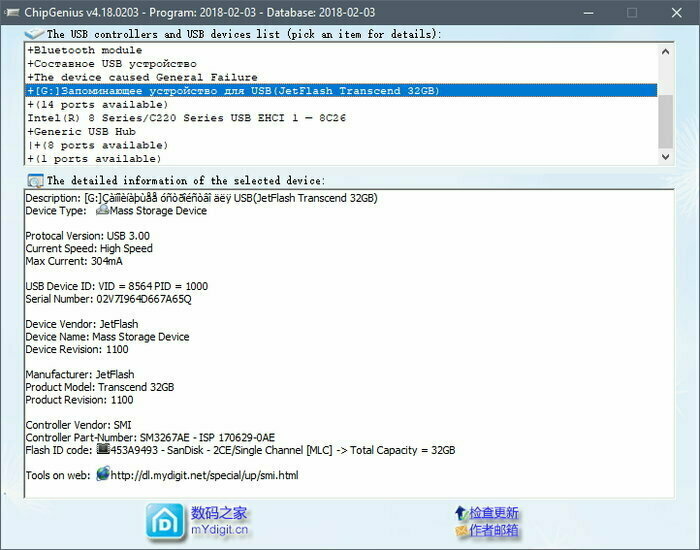Select the Bluetooth module entry
The height and width of the screenshot is (550, 700).
click(341, 50)
